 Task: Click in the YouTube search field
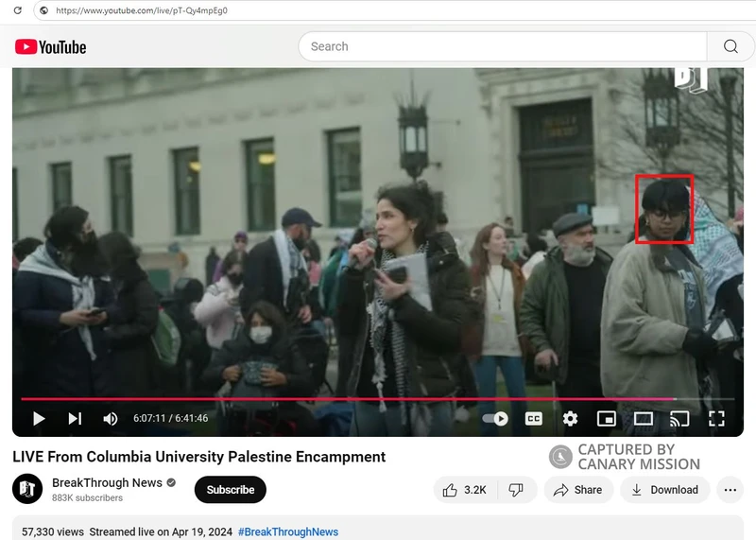pos(501,46)
